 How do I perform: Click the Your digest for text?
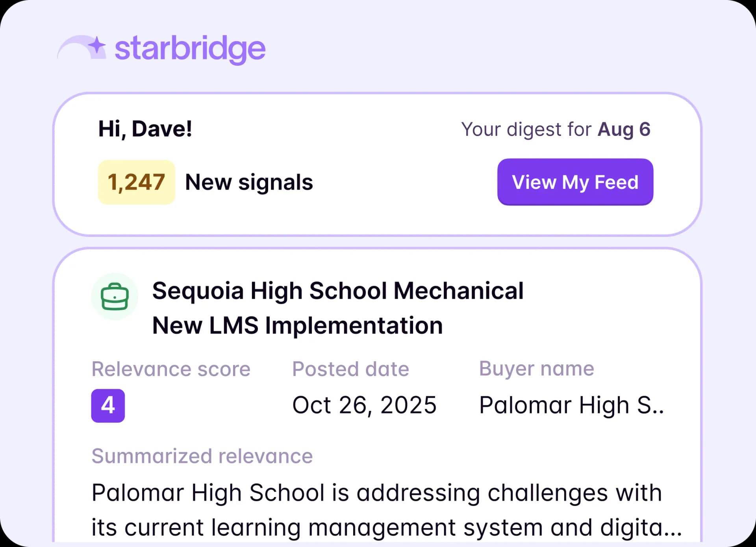tap(526, 129)
